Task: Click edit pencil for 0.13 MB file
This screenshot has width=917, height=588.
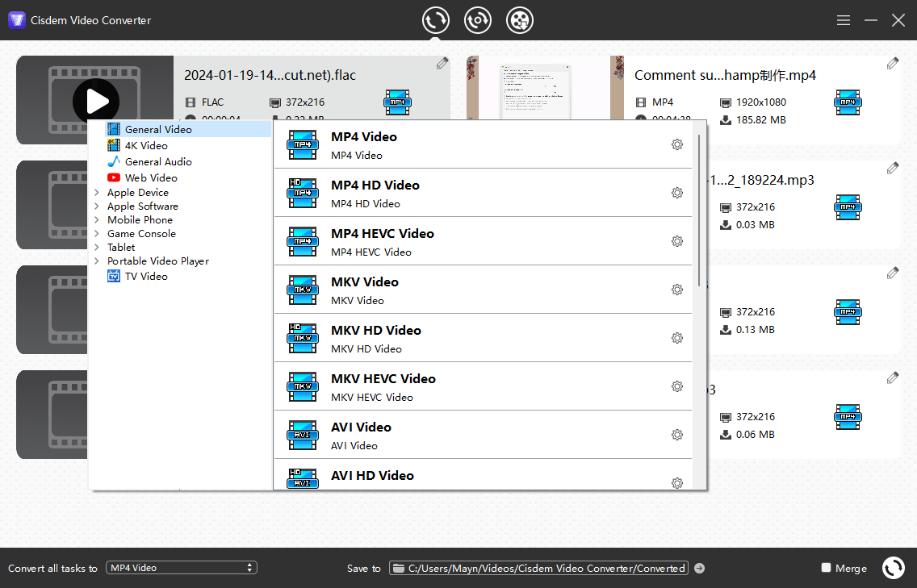Action: (893, 273)
